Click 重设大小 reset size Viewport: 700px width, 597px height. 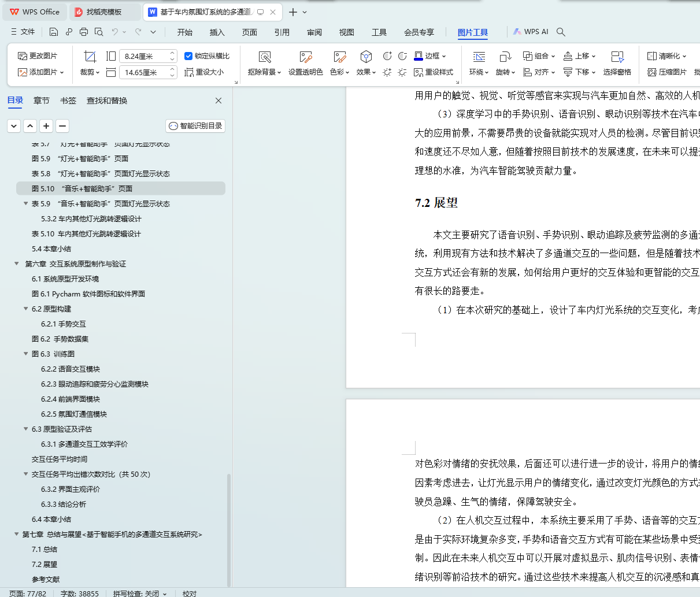click(204, 72)
